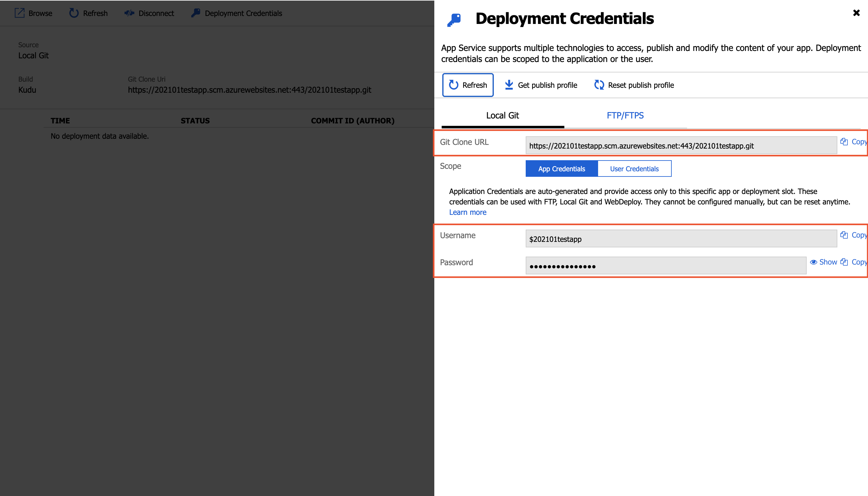Select the Local Git tab
Image resolution: width=868 pixels, height=496 pixels.
pyautogui.click(x=502, y=115)
